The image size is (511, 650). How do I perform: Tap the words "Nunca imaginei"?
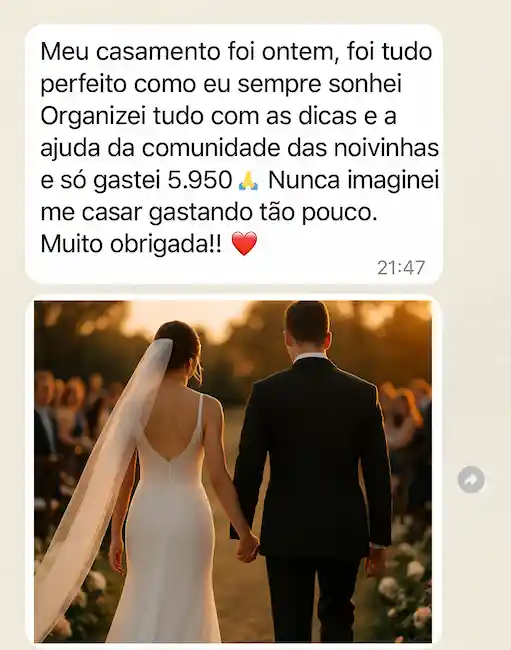pyautogui.click(x=353, y=181)
